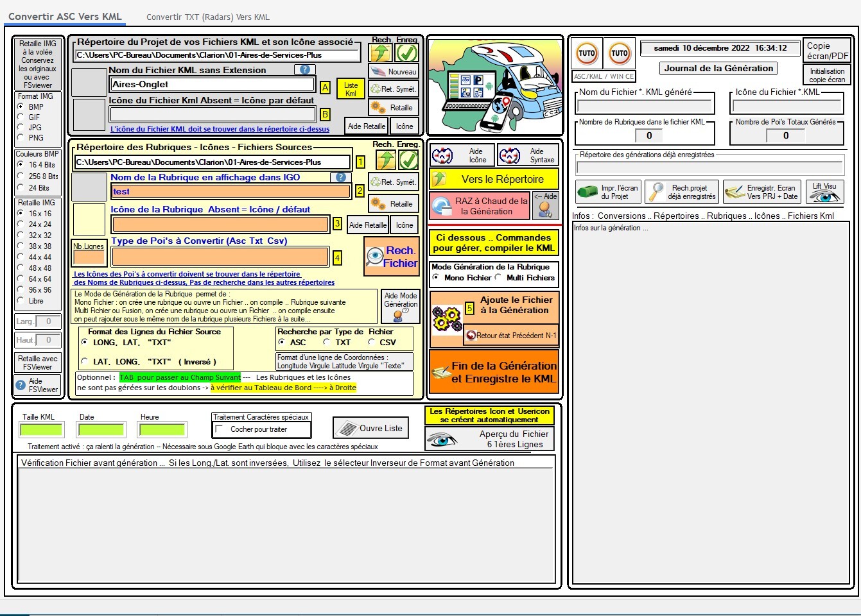The height and width of the screenshot is (616, 861).
Task: Click Ret. Symét. in the Rubriques section
Action: (394, 182)
